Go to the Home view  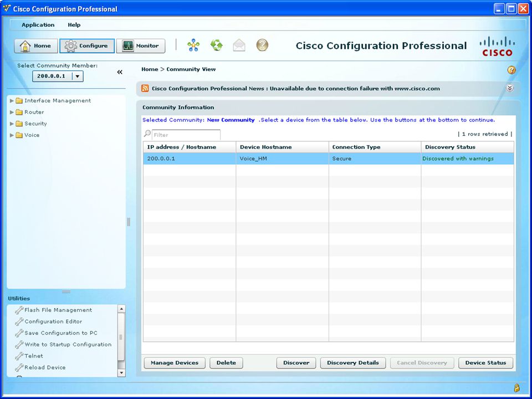(35, 46)
